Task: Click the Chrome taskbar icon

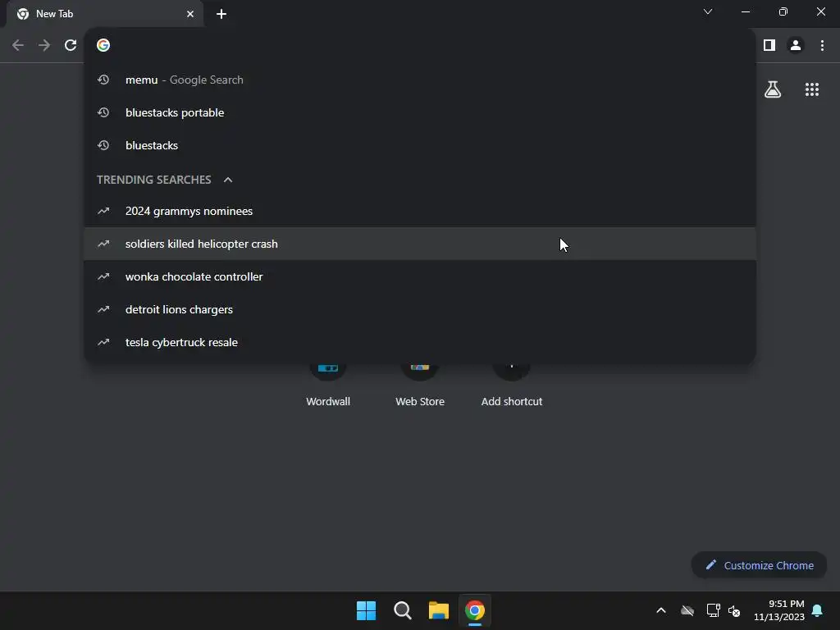Action: tap(475, 610)
